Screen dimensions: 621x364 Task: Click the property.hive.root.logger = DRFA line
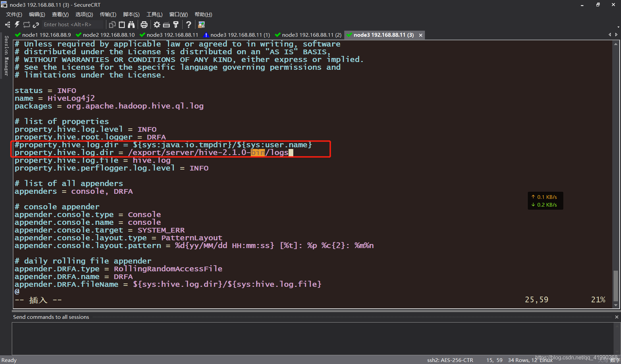point(90,137)
